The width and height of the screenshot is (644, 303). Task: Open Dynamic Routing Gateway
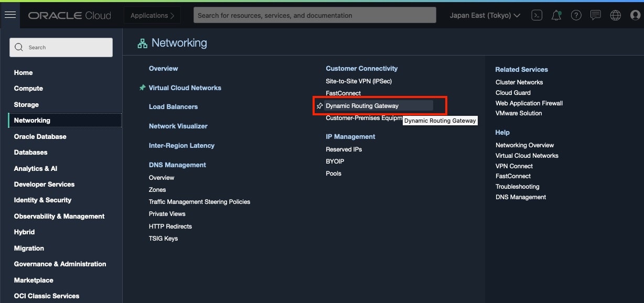pyautogui.click(x=362, y=106)
